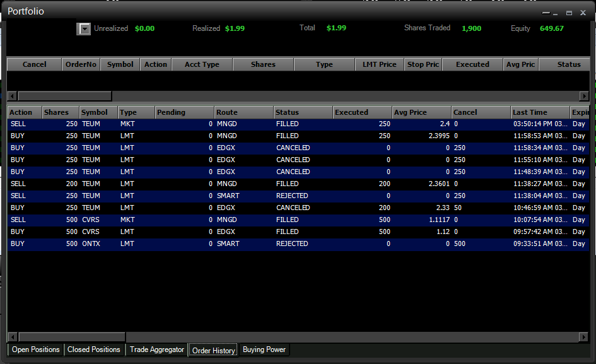Switch to the Open Positions tab

point(36,349)
